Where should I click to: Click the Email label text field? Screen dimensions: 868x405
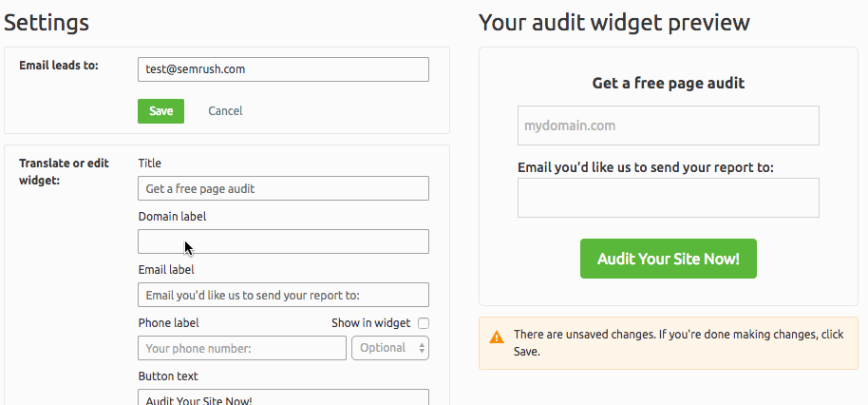point(283,295)
